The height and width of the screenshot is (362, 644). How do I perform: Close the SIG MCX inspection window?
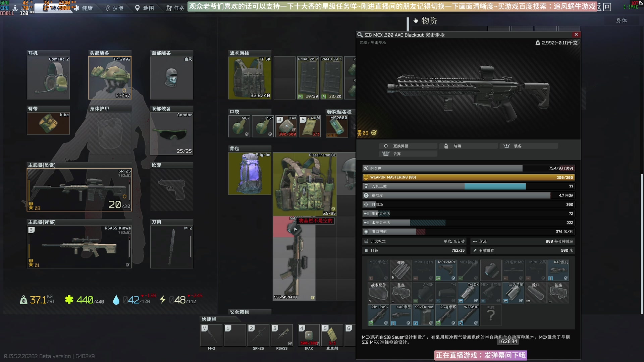pos(576,35)
